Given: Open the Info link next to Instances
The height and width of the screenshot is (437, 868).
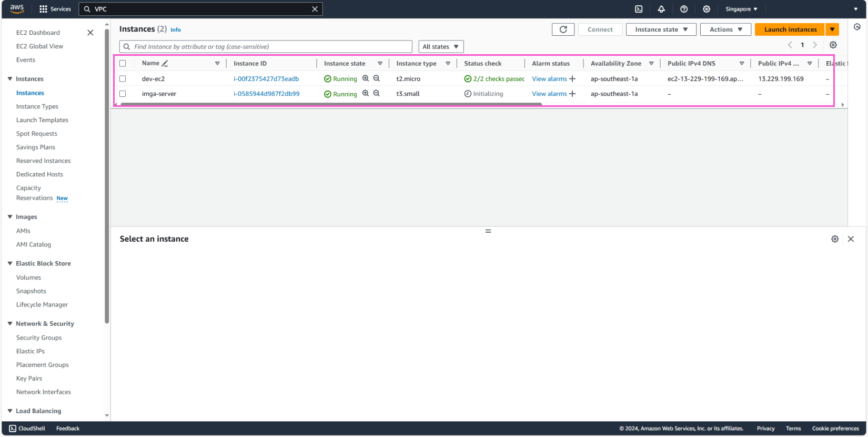Looking at the screenshot, I should (x=176, y=30).
